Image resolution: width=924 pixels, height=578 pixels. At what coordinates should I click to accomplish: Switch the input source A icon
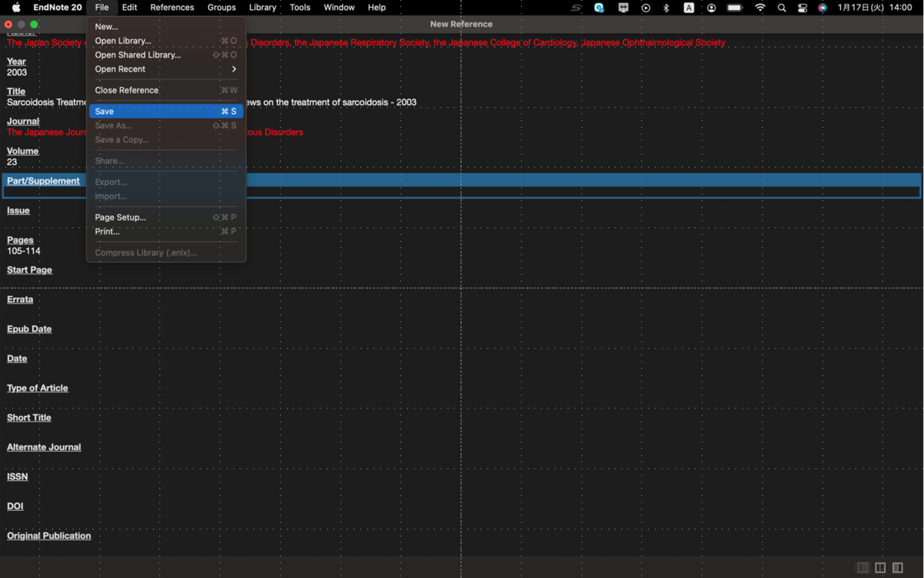click(x=689, y=8)
